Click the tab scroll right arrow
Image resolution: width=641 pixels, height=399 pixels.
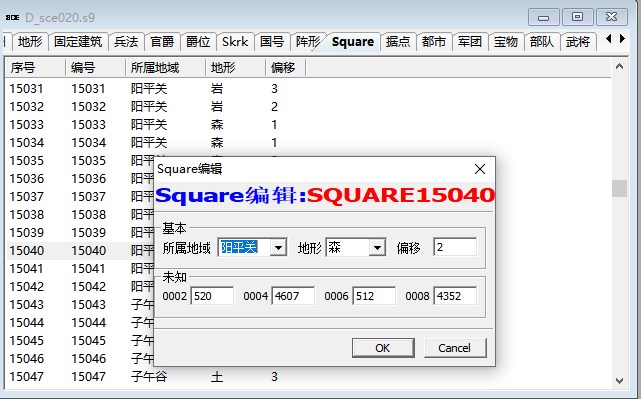[622, 39]
